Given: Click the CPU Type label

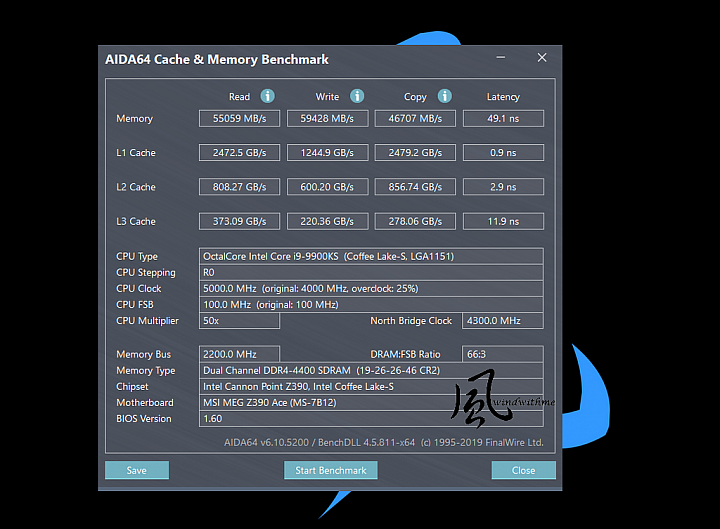Looking at the screenshot, I should coord(137,256).
